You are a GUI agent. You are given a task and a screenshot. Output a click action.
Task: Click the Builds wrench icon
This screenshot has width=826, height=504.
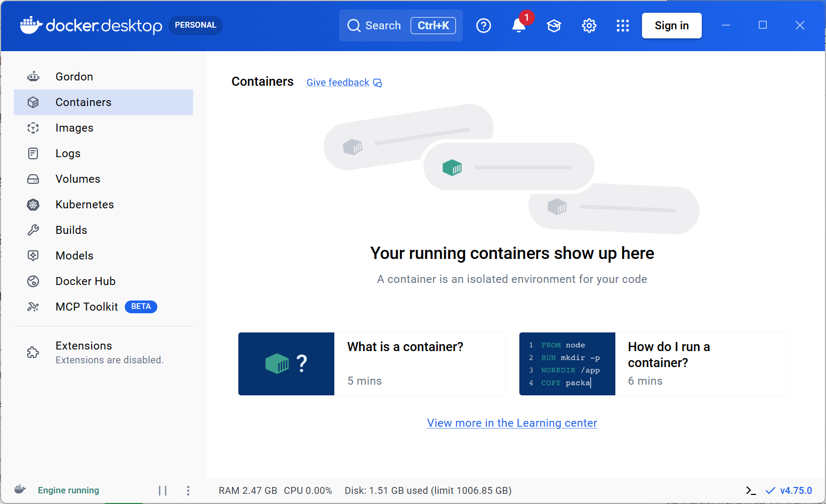[x=33, y=230]
